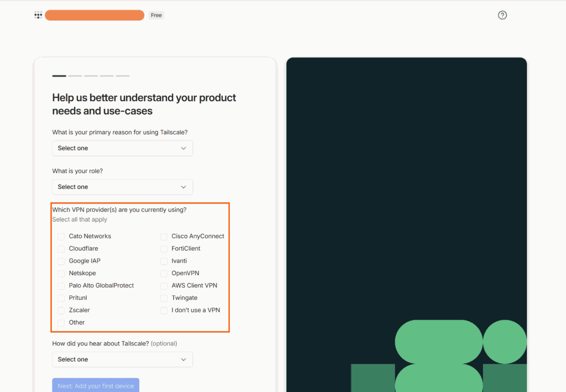This screenshot has width=566, height=392.
Task: Select the Twingate checkbox
Action: (164, 298)
